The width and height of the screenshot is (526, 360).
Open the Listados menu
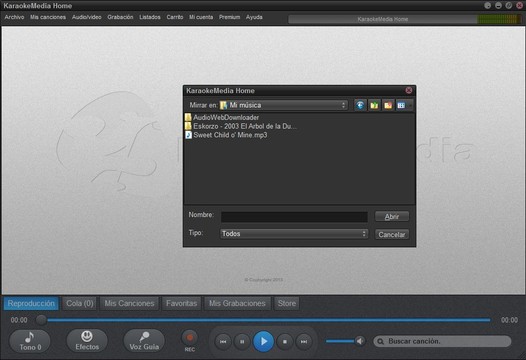tap(150, 17)
